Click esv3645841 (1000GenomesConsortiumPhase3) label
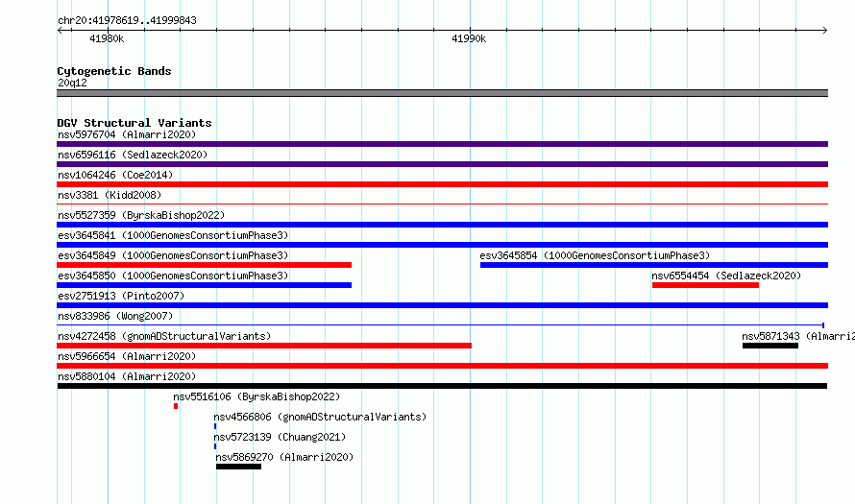 (173, 235)
